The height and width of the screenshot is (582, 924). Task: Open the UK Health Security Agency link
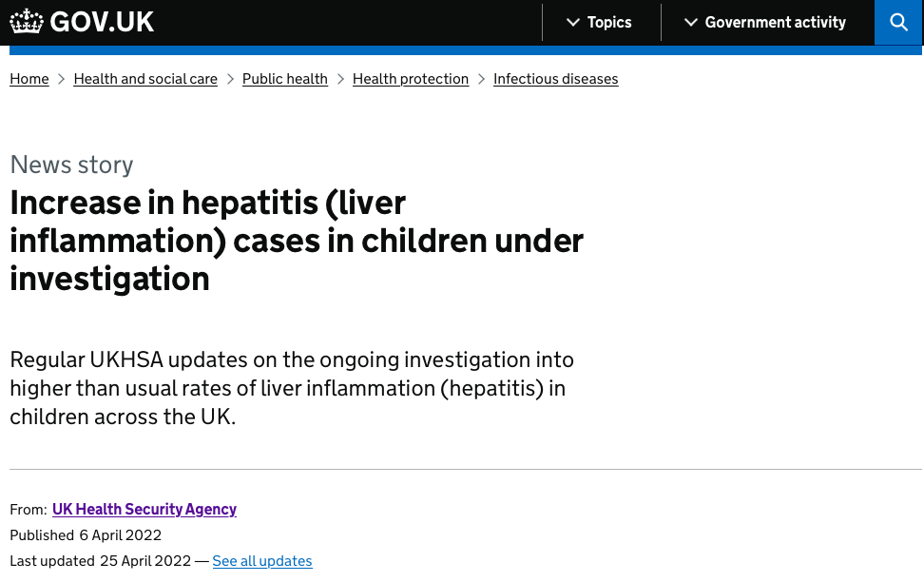[144, 510]
